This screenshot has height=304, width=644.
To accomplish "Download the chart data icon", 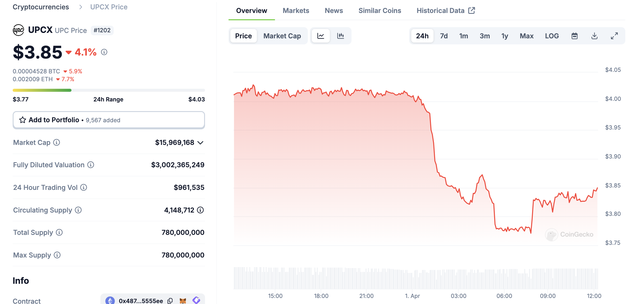I will pyautogui.click(x=595, y=35).
